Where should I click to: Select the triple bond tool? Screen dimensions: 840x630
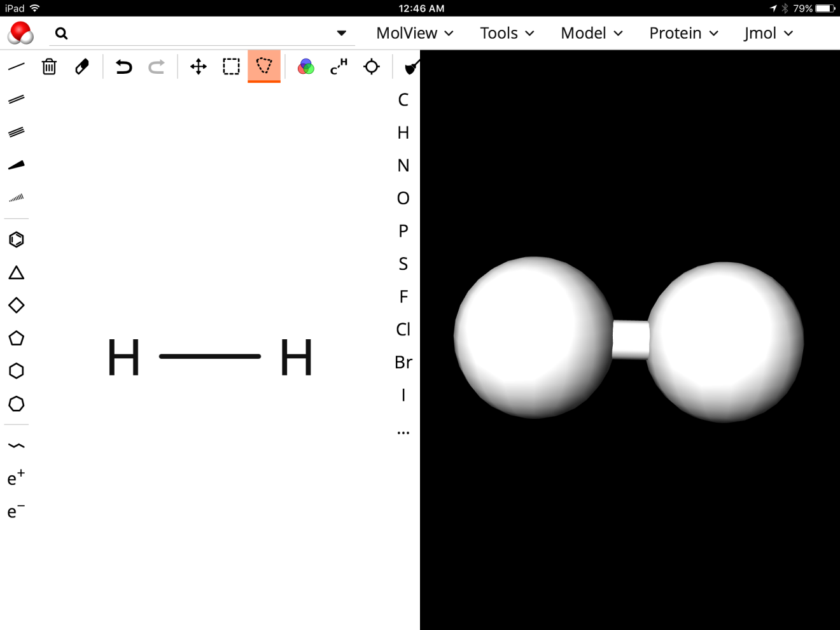[x=17, y=132]
